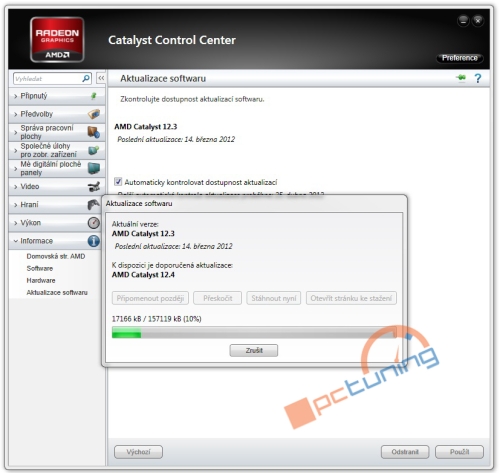Click the blue Informace info icon
This screenshot has width=500, height=473.
(x=94, y=241)
